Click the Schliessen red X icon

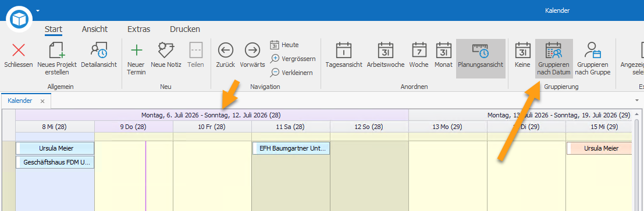pyautogui.click(x=19, y=50)
